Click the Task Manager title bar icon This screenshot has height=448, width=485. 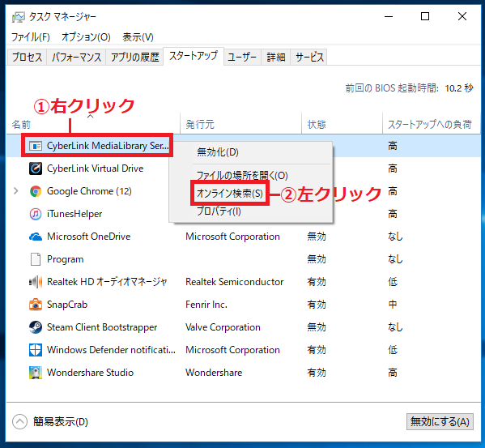pos(18,17)
